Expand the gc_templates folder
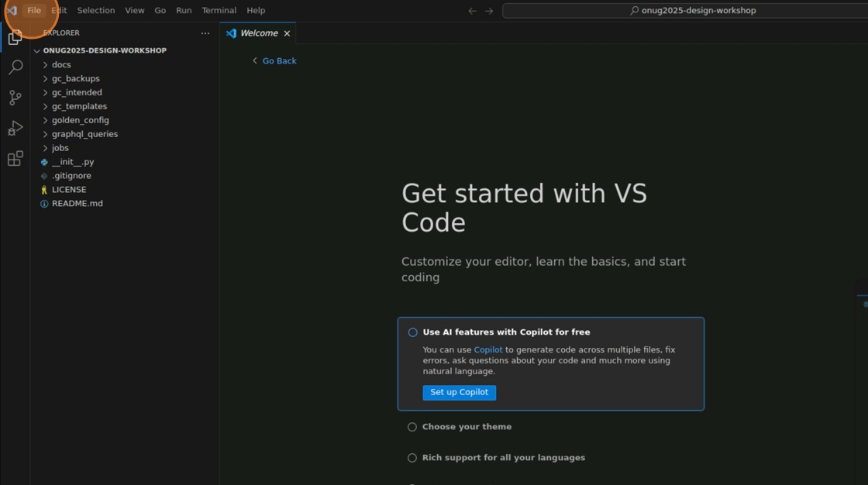This screenshot has height=485, width=868. coord(46,106)
